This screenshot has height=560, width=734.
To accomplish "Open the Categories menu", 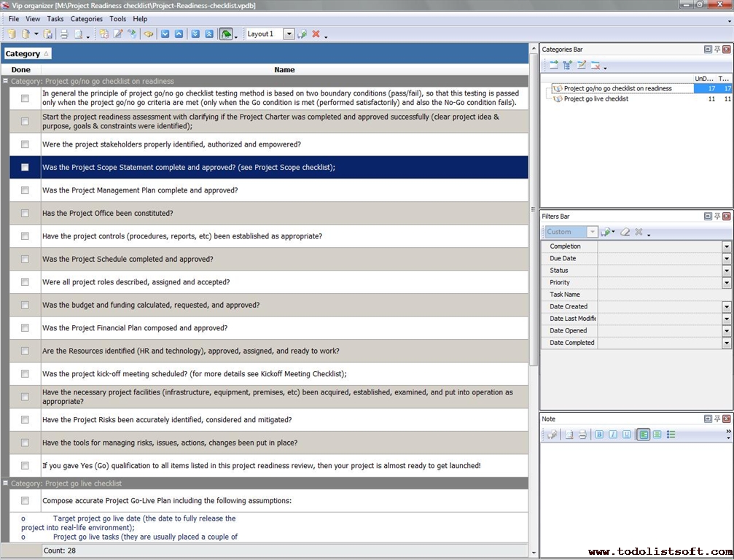I will tap(86, 19).
